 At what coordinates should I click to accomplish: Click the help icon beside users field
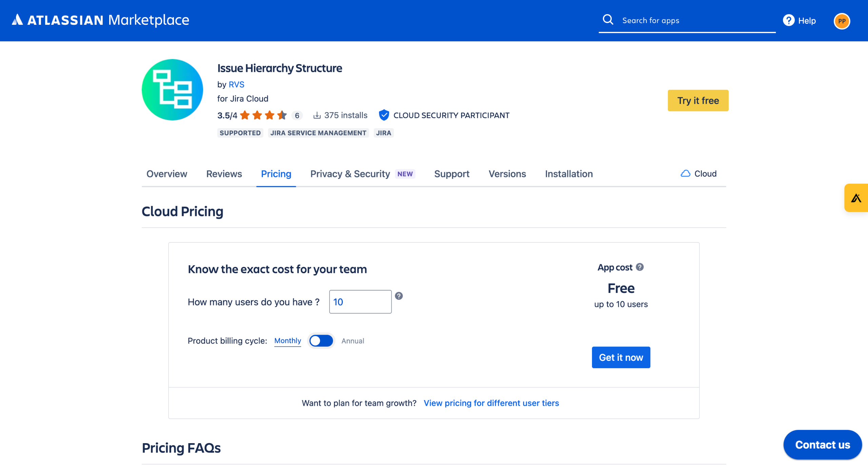(x=399, y=296)
